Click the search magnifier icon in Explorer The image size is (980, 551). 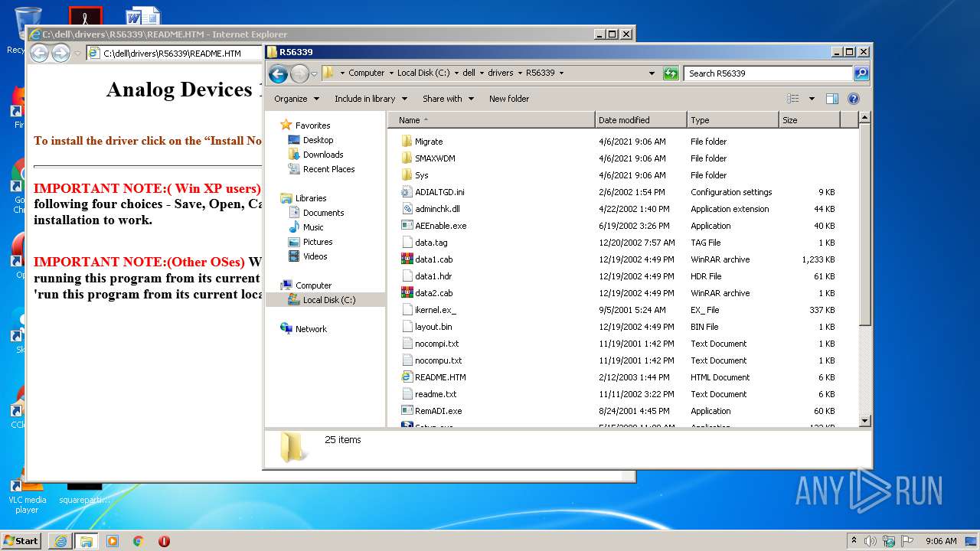861,73
